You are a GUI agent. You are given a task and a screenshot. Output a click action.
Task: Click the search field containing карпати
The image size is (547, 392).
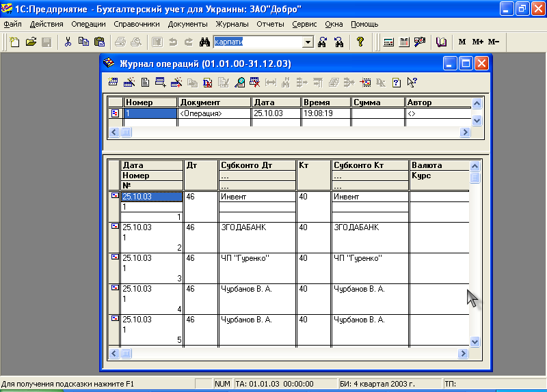[258, 42]
